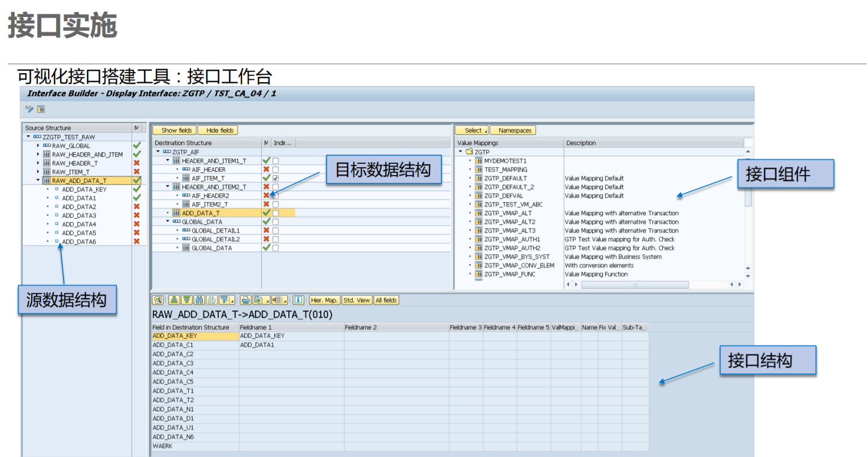Viewport: 868px width, 457px height.
Task: Click the Information icon in the toolbar
Action: pos(299,300)
